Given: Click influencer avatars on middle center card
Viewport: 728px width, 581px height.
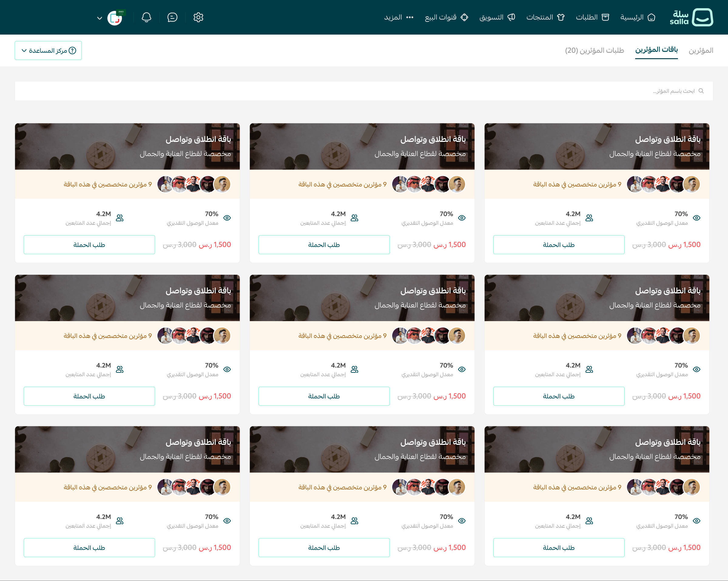Looking at the screenshot, I should pyautogui.click(x=428, y=336).
